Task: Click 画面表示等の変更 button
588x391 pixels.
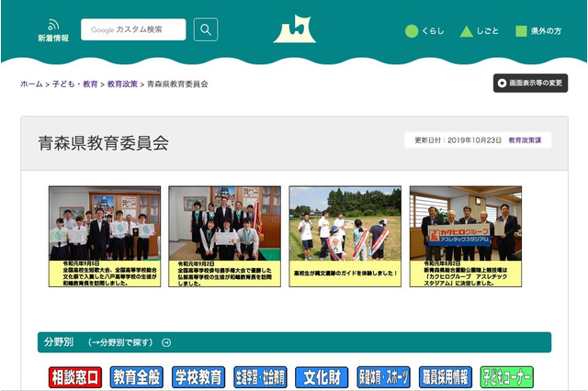Action: click(x=530, y=84)
